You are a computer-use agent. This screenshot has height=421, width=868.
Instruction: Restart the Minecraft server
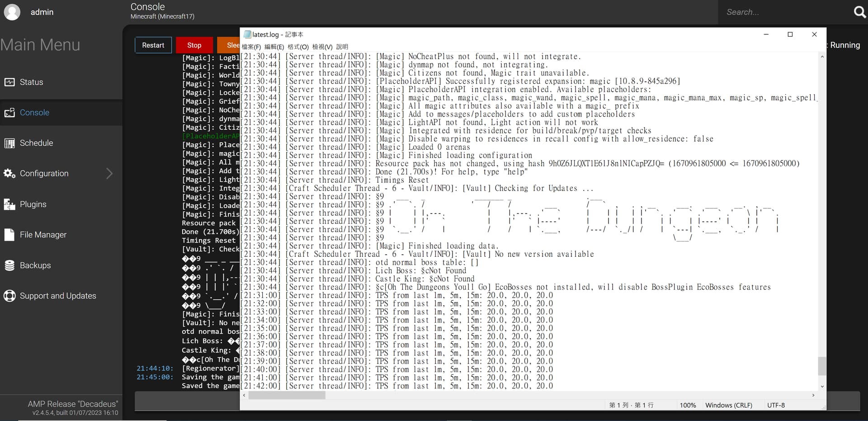click(153, 45)
